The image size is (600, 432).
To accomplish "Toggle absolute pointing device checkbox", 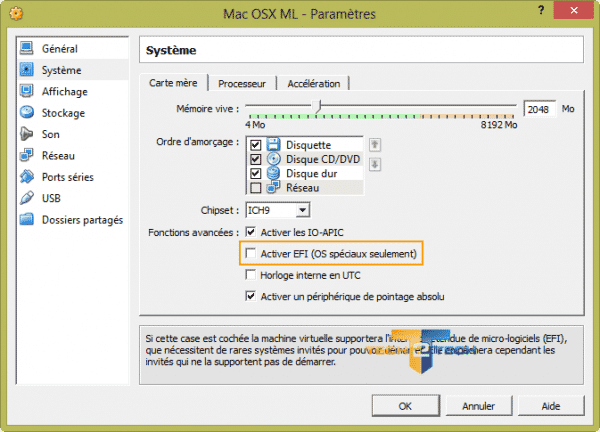I will point(251,296).
